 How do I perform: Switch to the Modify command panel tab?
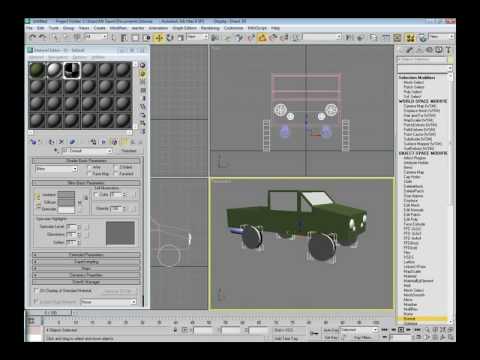pos(410,50)
